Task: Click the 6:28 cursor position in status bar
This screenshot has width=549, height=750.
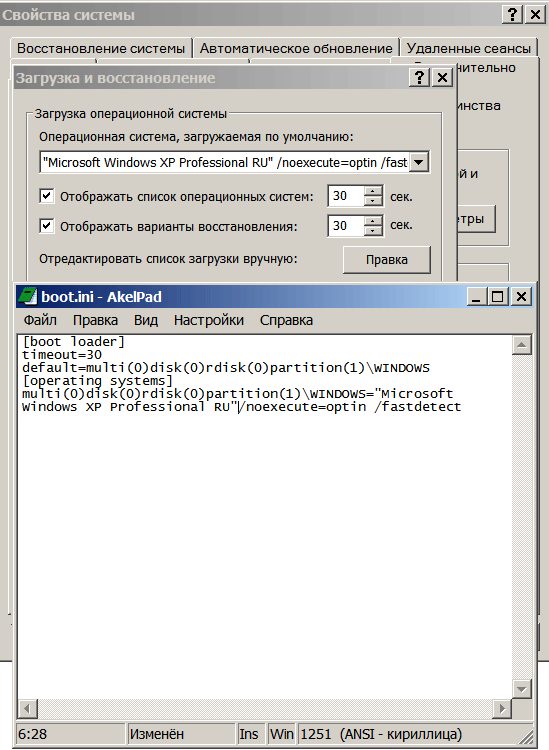Action: point(71,734)
